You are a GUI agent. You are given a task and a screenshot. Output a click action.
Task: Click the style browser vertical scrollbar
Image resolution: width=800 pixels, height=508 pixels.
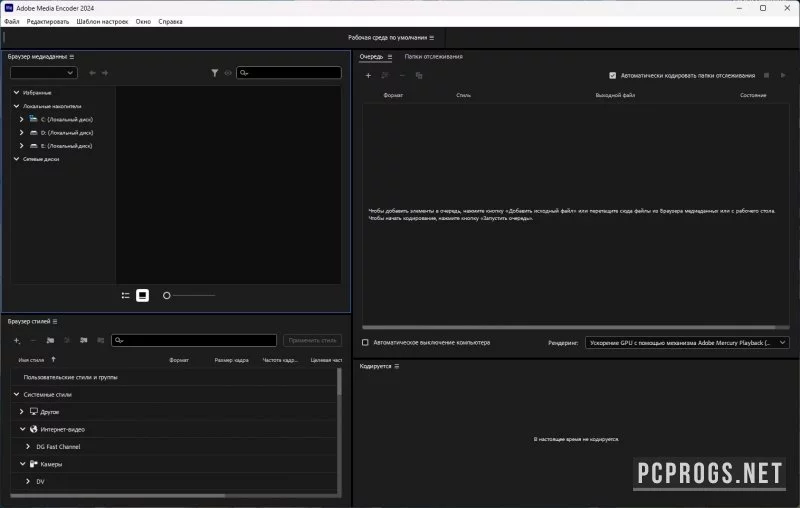click(x=339, y=382)
